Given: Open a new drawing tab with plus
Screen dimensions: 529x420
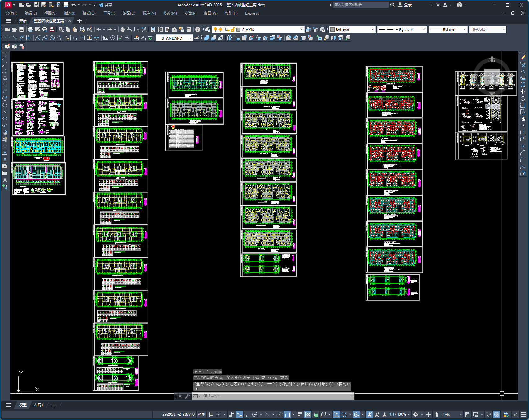Looking at the screenshot, I should pos(79,21).
